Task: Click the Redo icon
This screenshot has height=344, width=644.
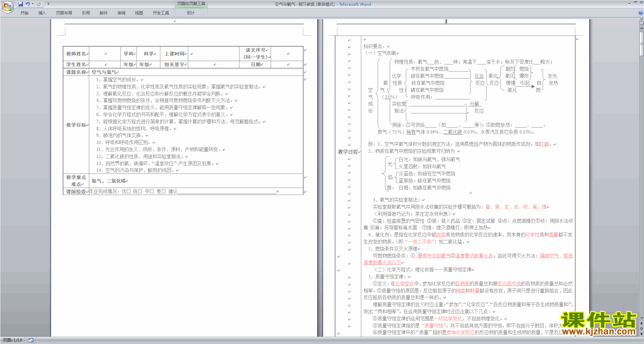Action: point(39,4)
